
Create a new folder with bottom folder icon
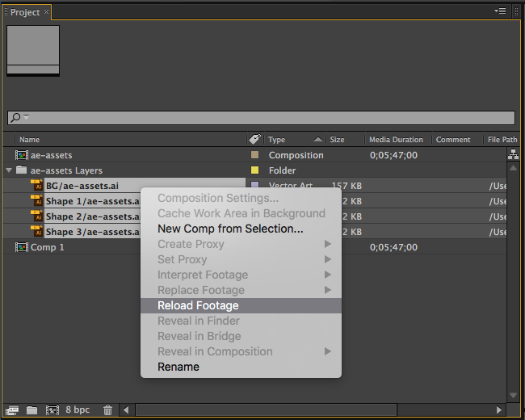pyautogui.click(x=31, y=410)
